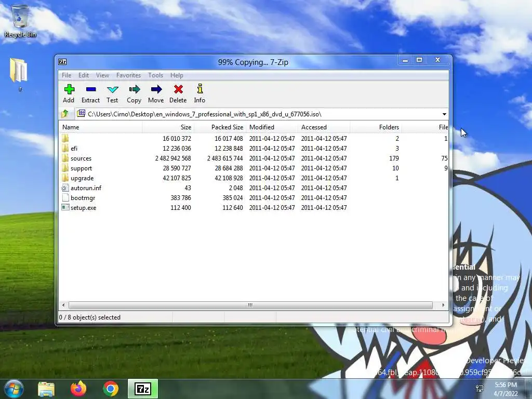This screenshot has width=532, height=399.
Task: Click the first row size 16 010 372
Action: pyautogui.click(x=177, y=138)
